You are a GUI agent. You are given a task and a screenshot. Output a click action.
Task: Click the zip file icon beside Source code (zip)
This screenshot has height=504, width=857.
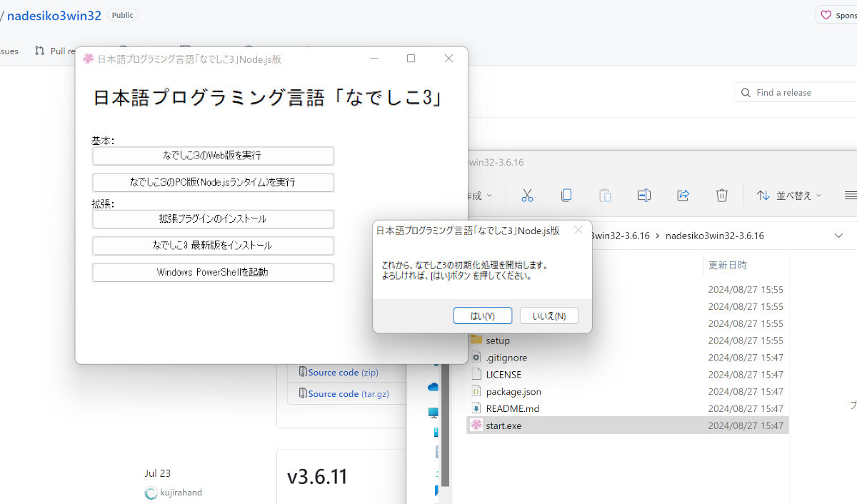pos(303,372)
